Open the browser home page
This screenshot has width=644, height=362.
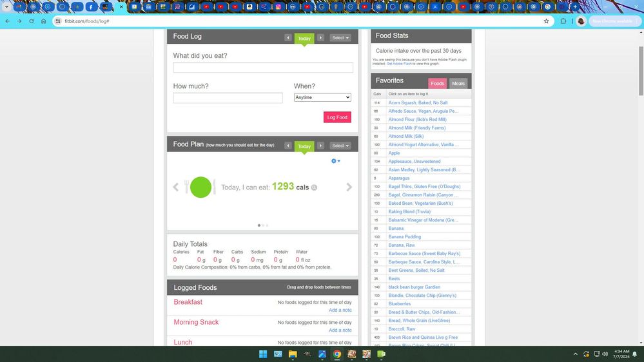(x=44, y=21)
